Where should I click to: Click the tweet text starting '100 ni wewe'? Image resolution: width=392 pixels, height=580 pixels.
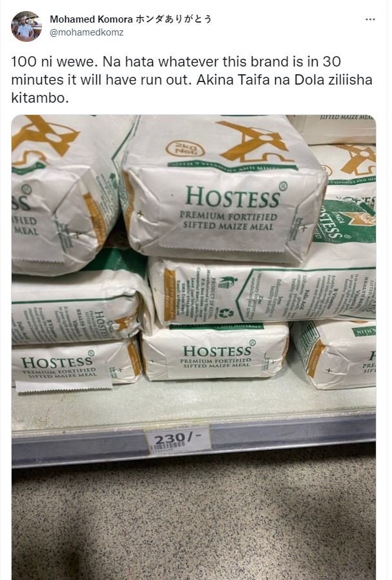[x=192, y=79]
